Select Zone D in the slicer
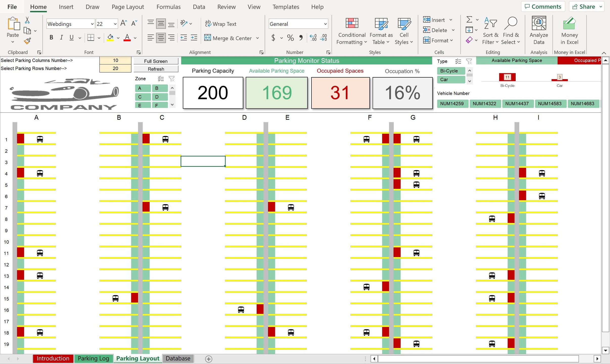Screen dimensions: 610x364 [160, 97]
